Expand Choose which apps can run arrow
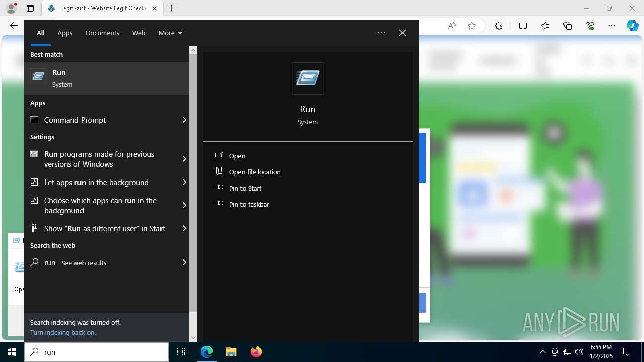 tap(184, 205)
